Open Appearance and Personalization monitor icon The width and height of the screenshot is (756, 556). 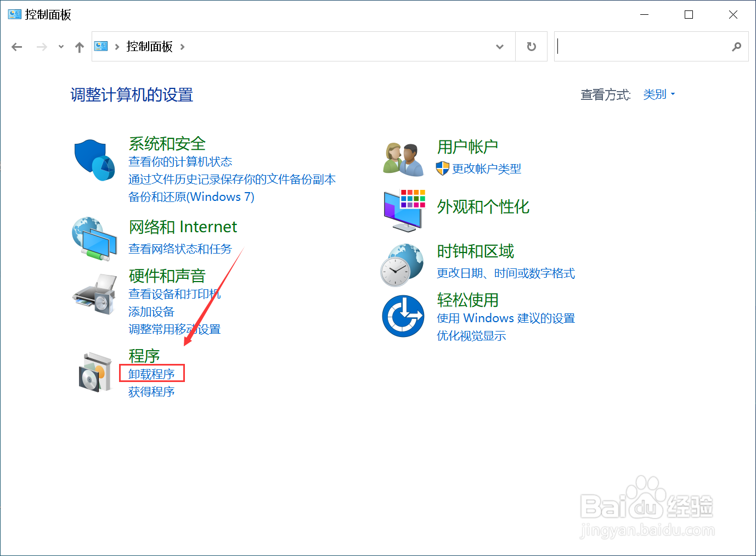405,210
